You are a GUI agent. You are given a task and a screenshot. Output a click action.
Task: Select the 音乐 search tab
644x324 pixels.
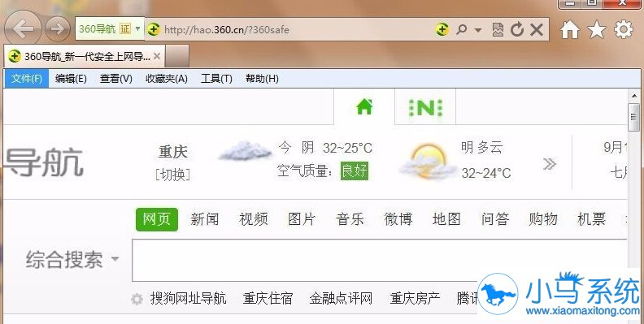(350, 219)
